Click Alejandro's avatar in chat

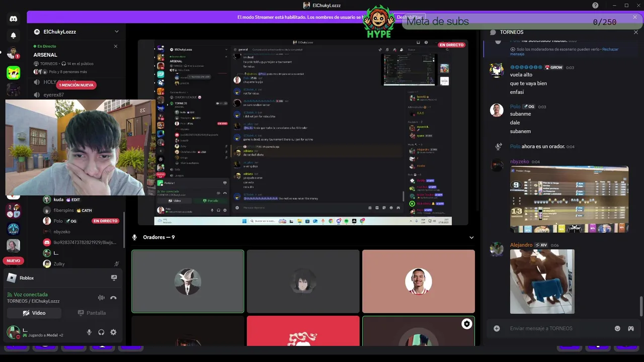click(497, 249)
